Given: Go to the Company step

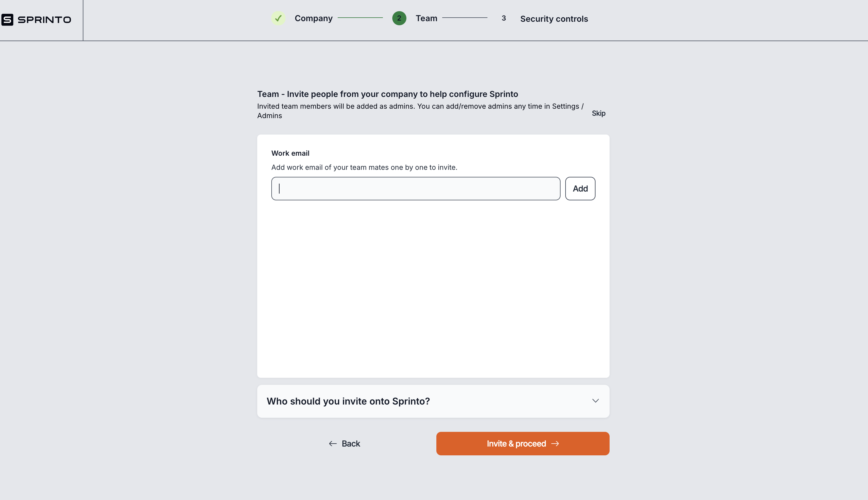Looking at the screenshot, I should [x=313, y=18].
